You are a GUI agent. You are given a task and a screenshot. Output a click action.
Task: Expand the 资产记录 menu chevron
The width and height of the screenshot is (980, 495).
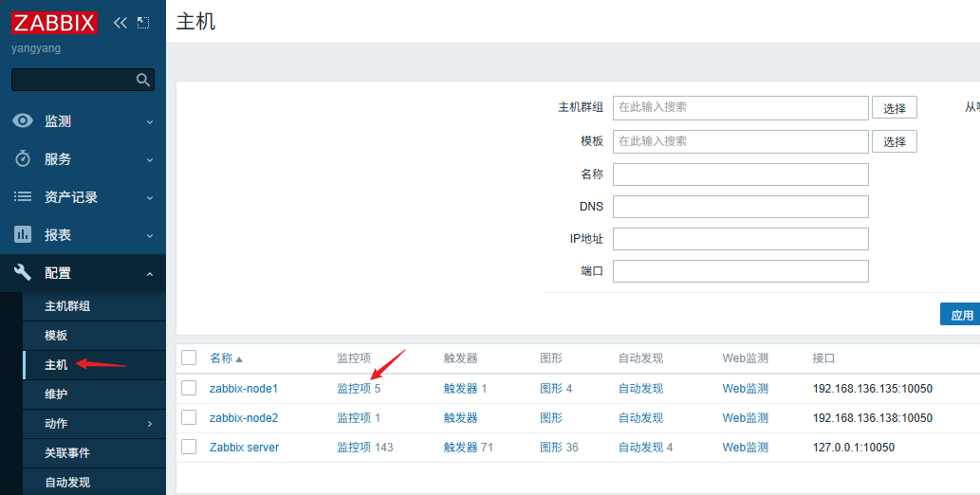(x=150, y=198)
